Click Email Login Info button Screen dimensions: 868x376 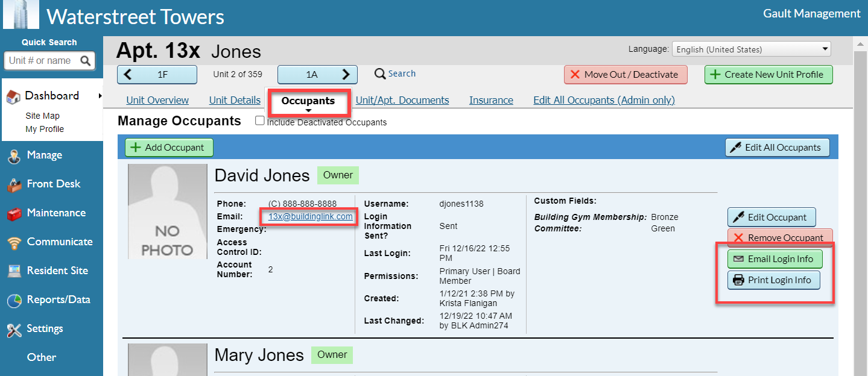click(775, 259)
